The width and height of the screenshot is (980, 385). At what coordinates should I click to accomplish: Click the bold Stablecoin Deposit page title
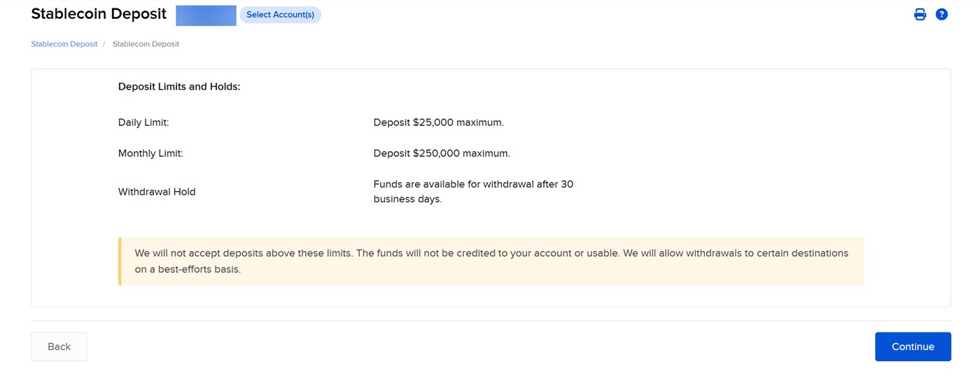[99, 14]
